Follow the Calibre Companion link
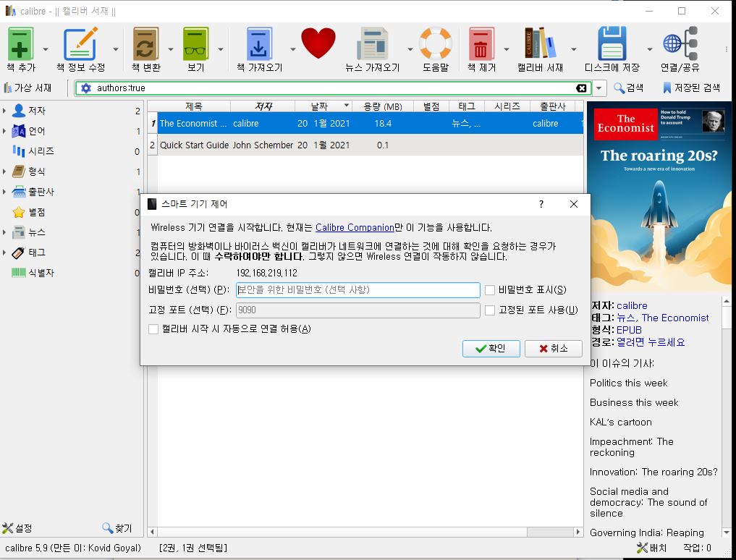 pos(355,228)
